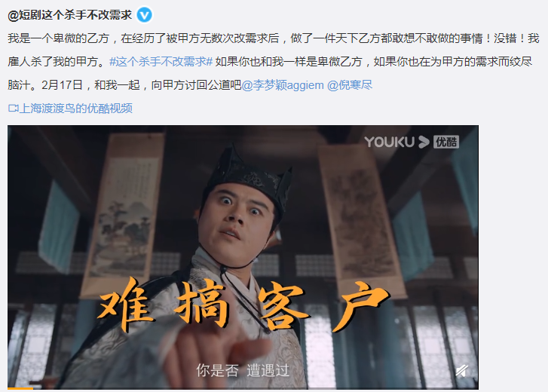548x392 pixels.
Task: Click the post text mentioning 2月17日
Action: pyautogui.click(x=124, y=85)
